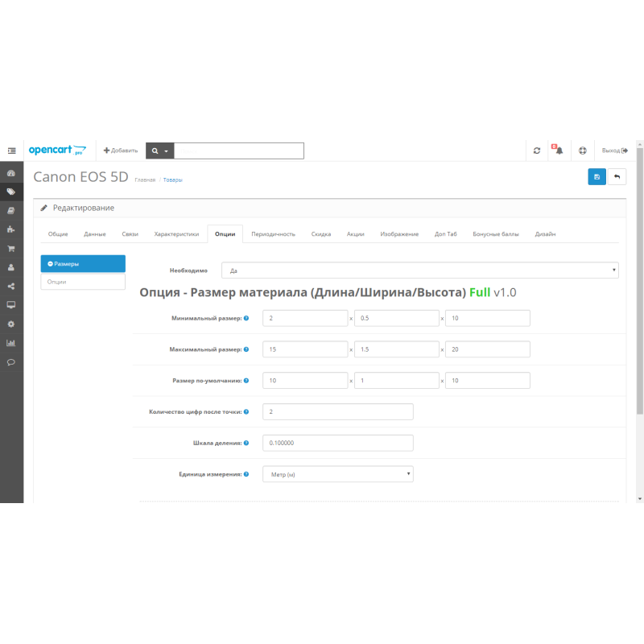644x644 pixels.
Task: Click the page vertical scrollbar
Action: click(640, 282)
